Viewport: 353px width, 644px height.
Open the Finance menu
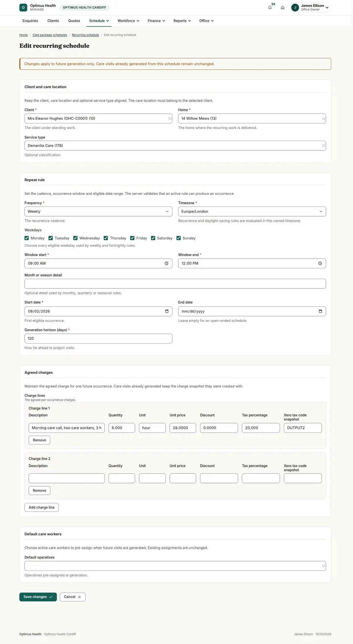156,21
